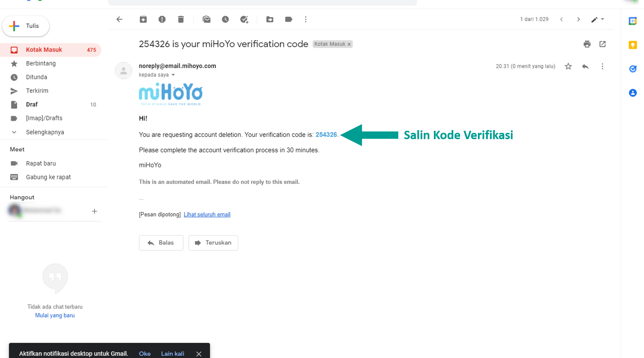Image resolution: width=644 pixels, height=358 pixels.
Task: Expand the trimmed content ellipsis
Action: click(141, 199)
